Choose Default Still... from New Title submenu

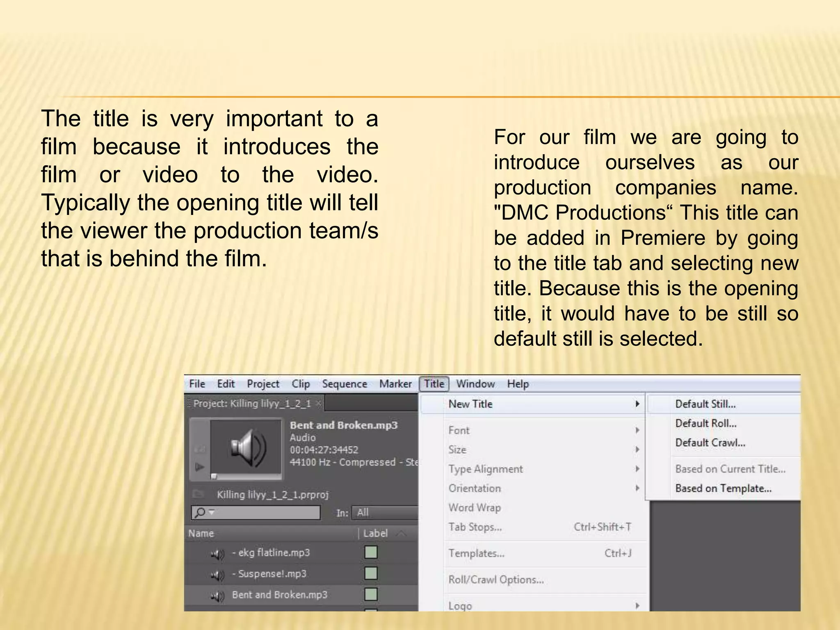tap(705, 404)
